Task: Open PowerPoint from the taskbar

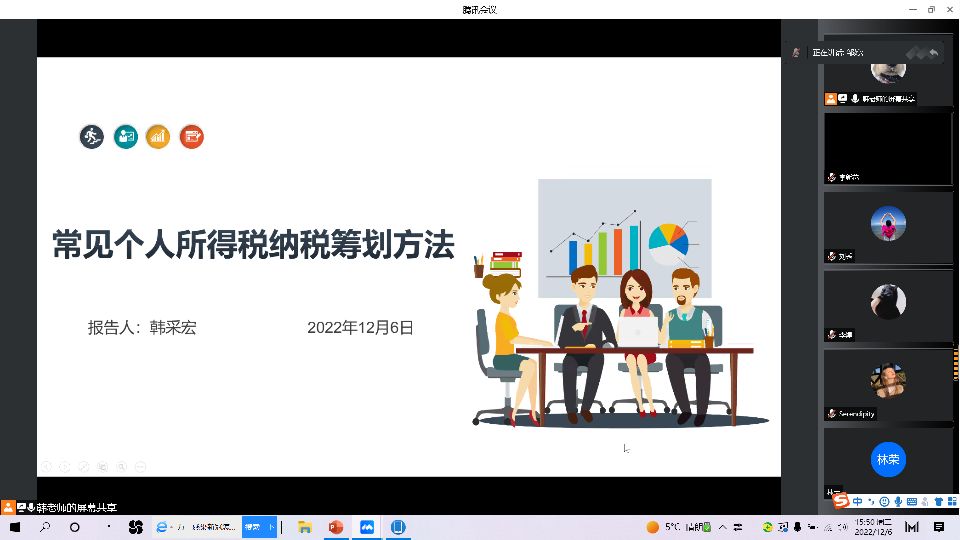Action: [x=336, y=527]
